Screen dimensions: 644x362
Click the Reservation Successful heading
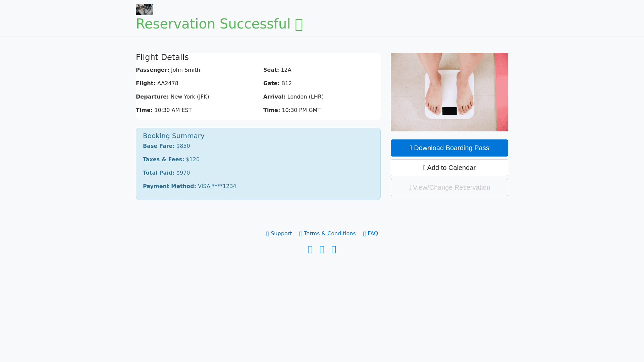[213, 24]
